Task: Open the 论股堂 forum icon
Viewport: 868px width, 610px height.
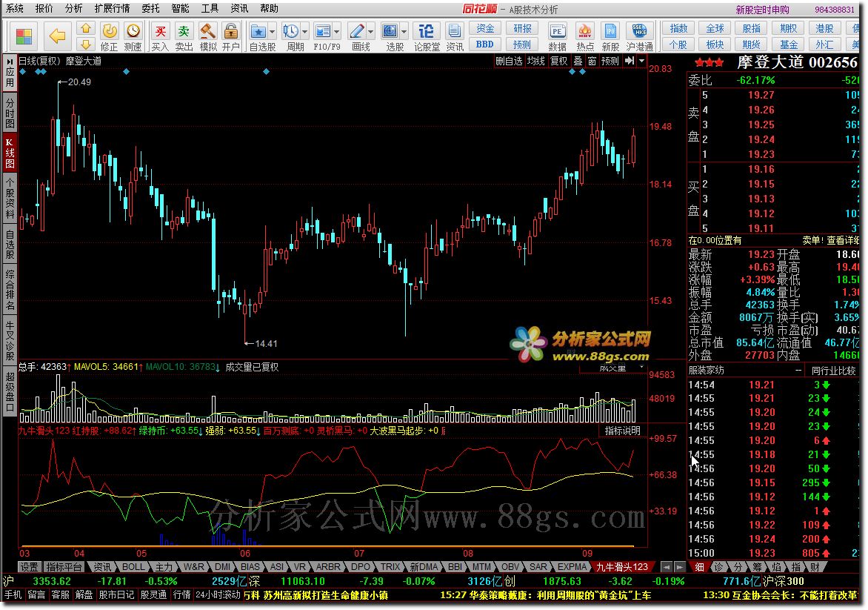Action: [x=427, y=31]
